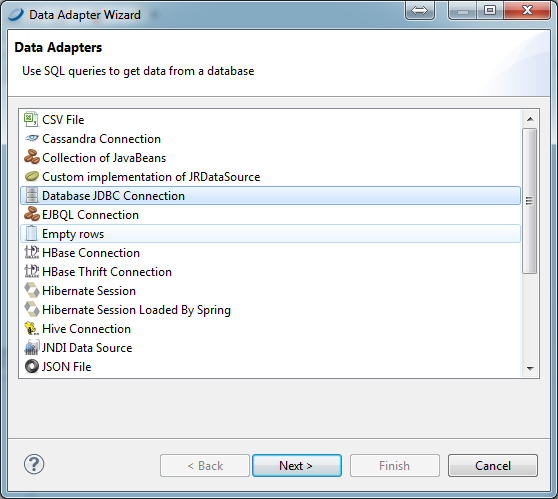Select Database JDBC Connection entry
The width and height of the screenshot is (558, 499).
[x=270, y=195]
